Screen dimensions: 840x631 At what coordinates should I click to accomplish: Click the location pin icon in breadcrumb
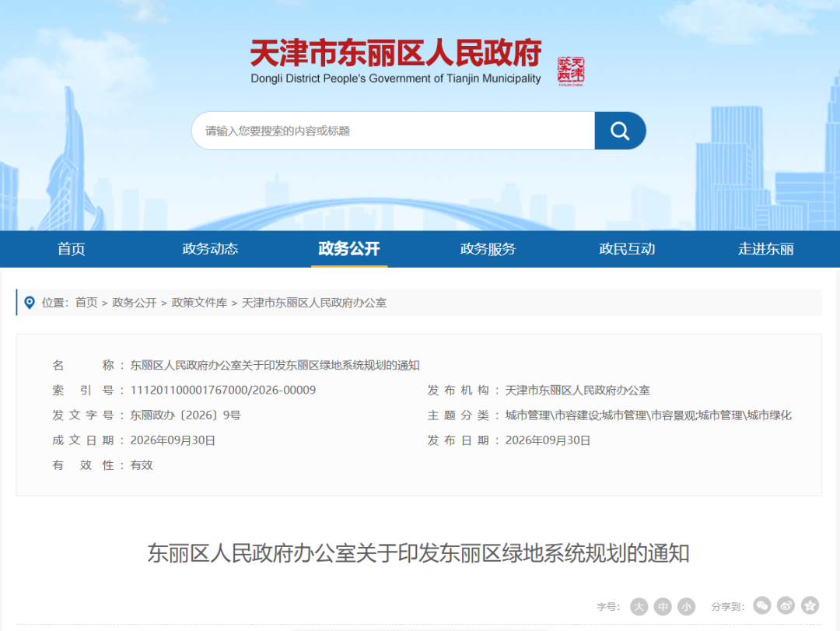click(30, 303)
